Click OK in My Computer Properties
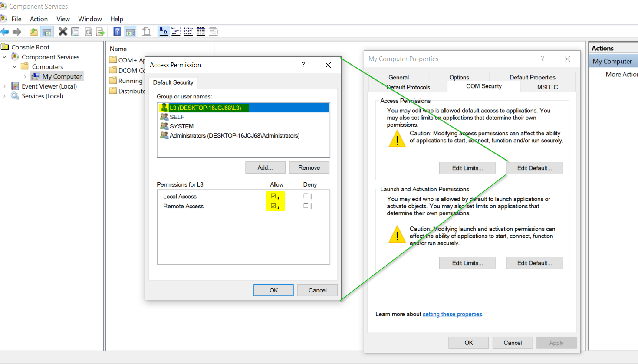This screenshot has height=364, width=638. click(x=469, y=343)
